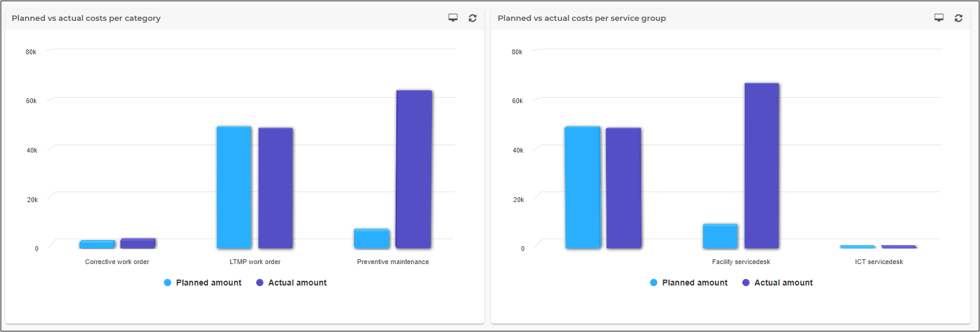Click actual bar for Preventive maintenance
Image resolution: width=980 pixels, height=332 pixels.
pos(413,169)
